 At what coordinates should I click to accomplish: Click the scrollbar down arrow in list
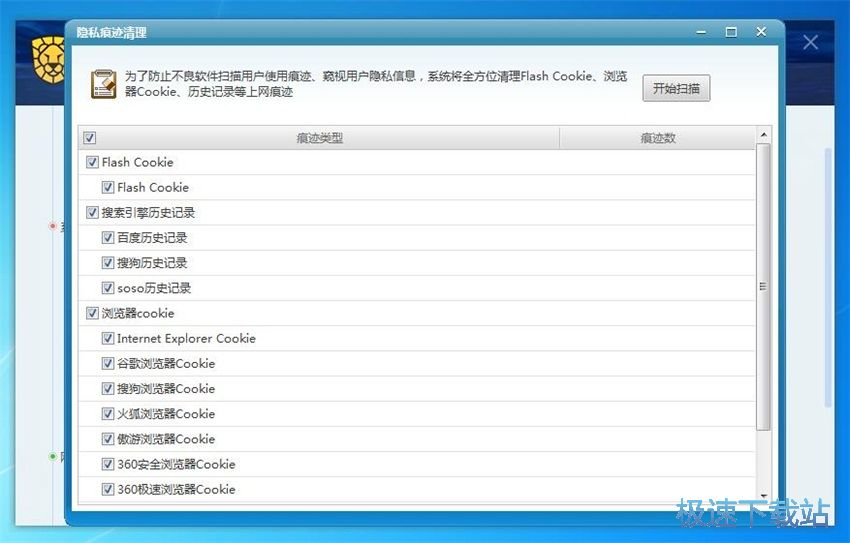coord(763,496)
